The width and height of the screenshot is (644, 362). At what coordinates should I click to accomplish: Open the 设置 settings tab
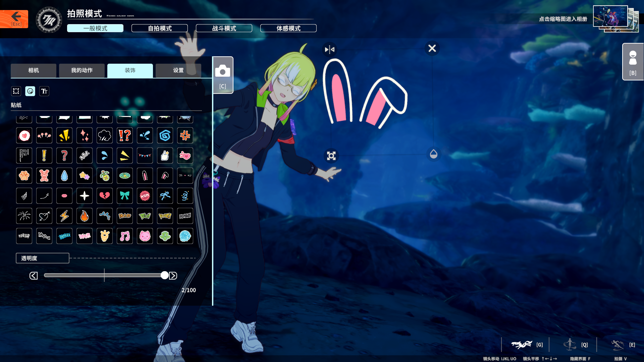point(178,70)
